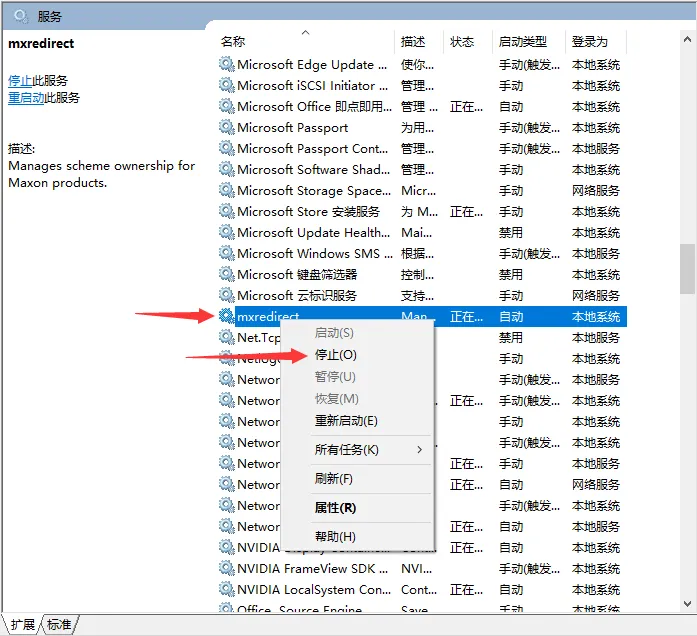Click gear icon of Microsoft Windows SMS service
Viewport: 697px width, 636px height.
tap(227, 253)
